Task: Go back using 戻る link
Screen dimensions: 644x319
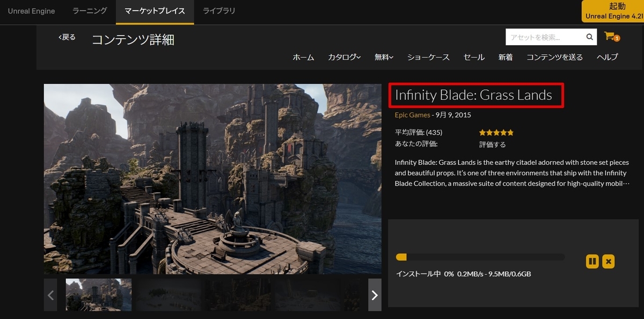Action: click(x=67, y=37)
